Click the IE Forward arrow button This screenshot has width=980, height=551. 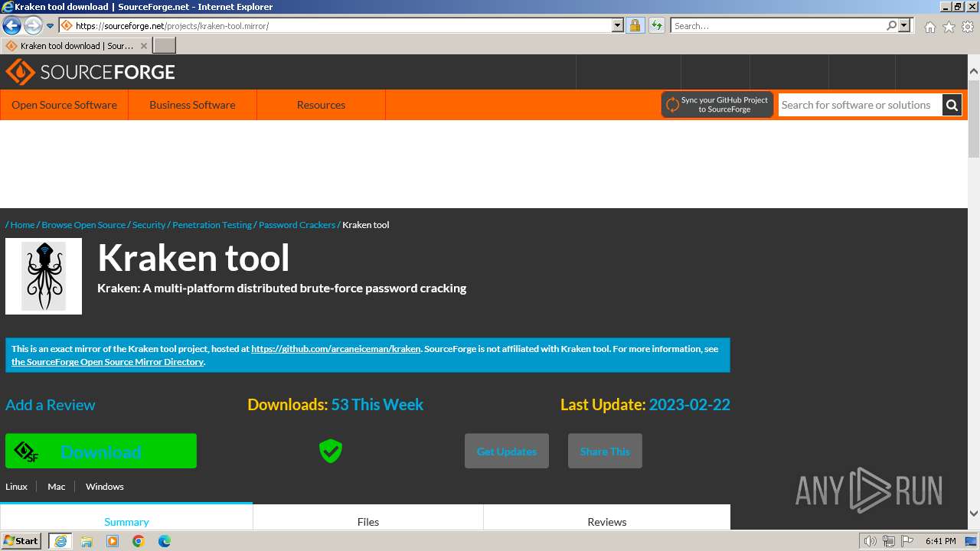32,25
